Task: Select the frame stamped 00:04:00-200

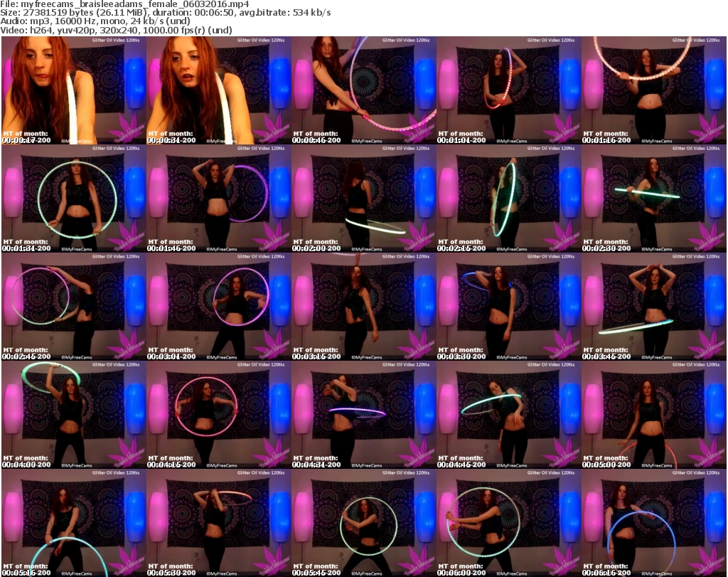Action: pyautogui.click(x=74, y=415)
